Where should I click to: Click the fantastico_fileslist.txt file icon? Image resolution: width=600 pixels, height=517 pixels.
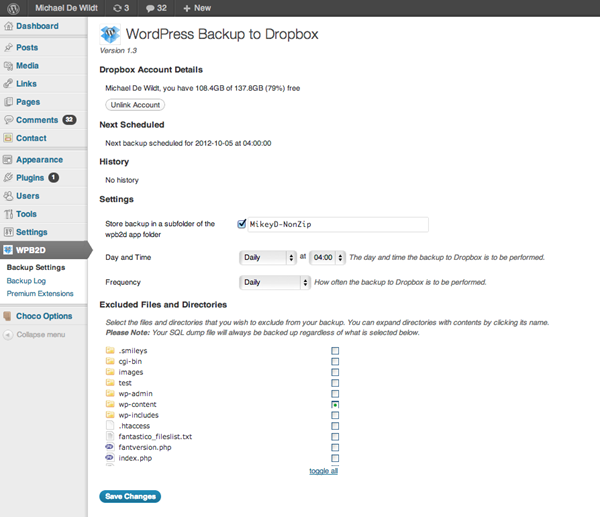110,436
